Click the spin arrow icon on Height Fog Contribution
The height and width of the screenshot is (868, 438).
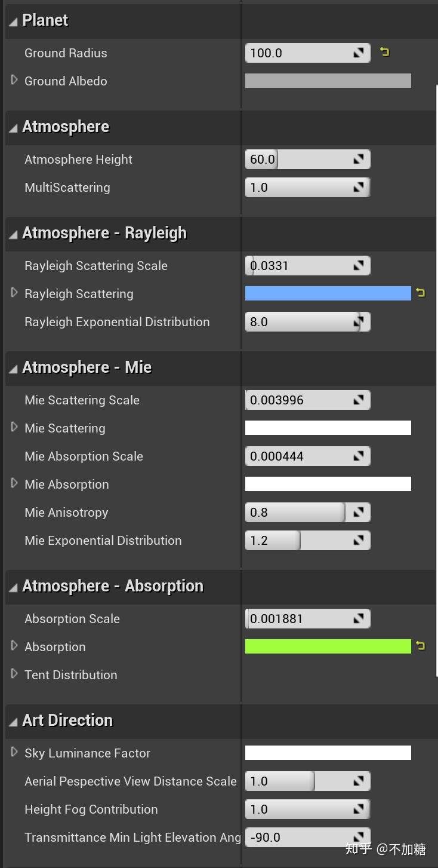pyautogui.click(x=359, y=809)
